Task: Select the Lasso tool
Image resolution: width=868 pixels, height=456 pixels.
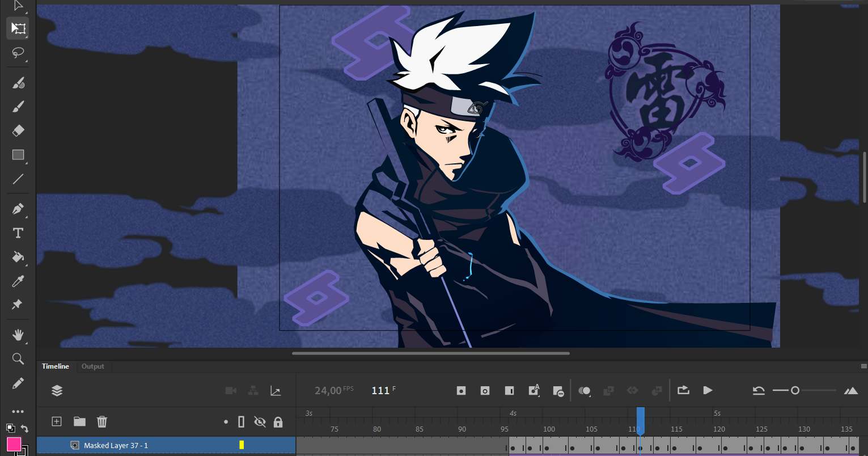Action: point(18,53)
